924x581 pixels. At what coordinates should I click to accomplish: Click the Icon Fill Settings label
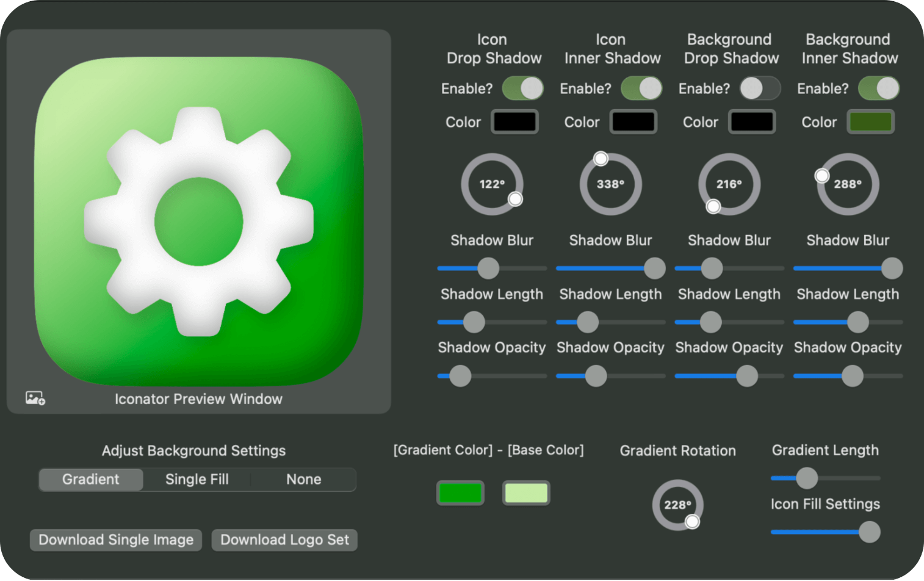825,504
